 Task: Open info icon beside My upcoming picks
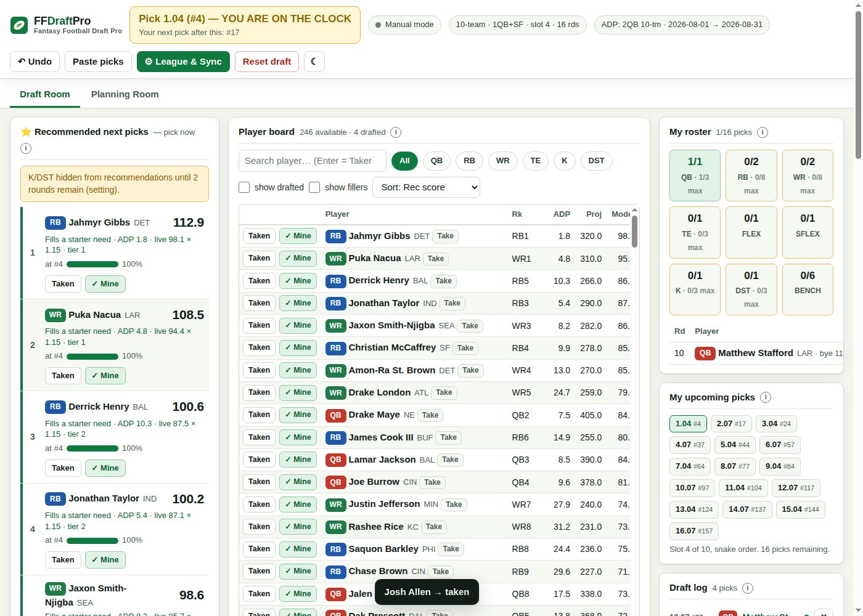[766, 397]
